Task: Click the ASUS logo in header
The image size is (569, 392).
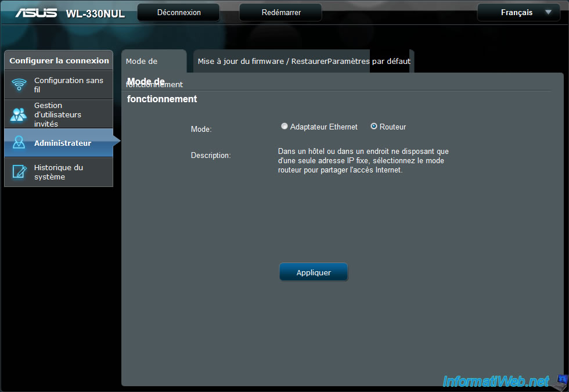Action: [36, 13]
